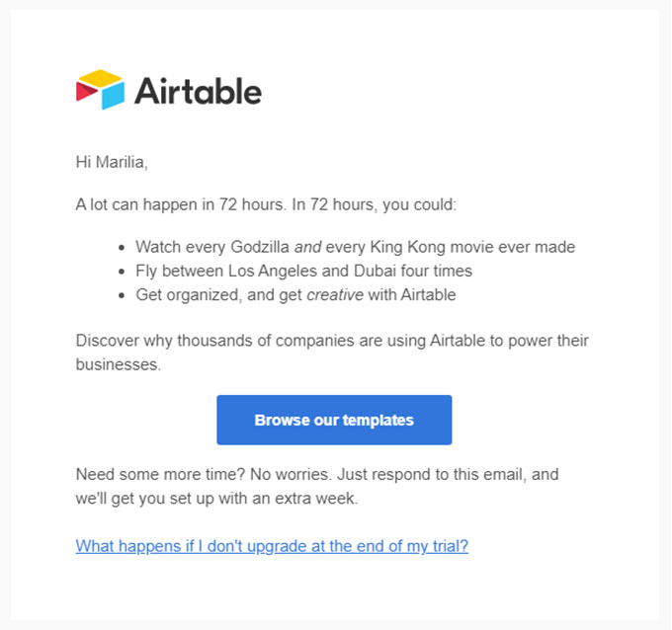The image size is (672, 630).
Task: Click the "Discover why thousands of companies" paragraph
Action: (332, 352)
